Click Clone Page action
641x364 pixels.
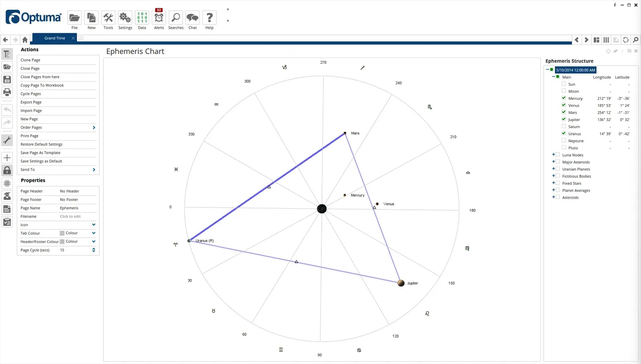click(x=30, y=60)
